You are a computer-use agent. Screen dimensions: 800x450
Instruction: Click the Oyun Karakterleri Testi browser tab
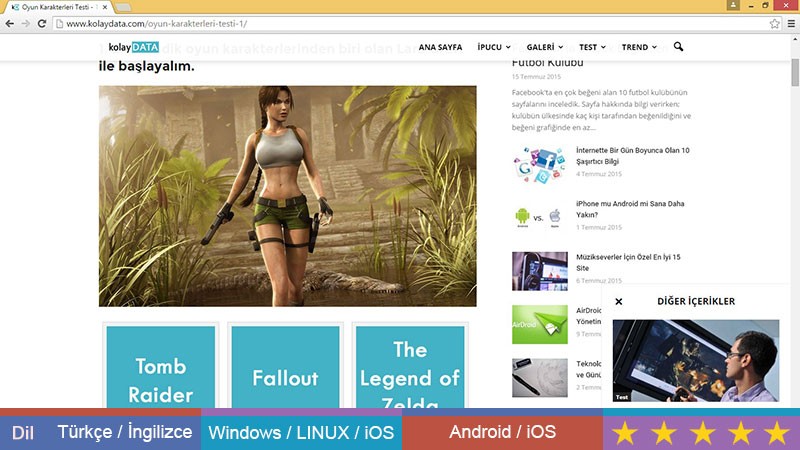(59, 7)
